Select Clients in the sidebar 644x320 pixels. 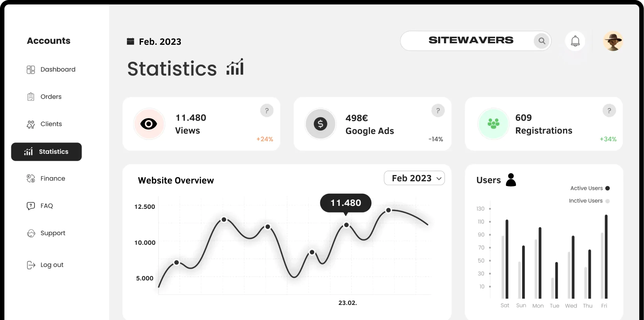pos(44,124)
